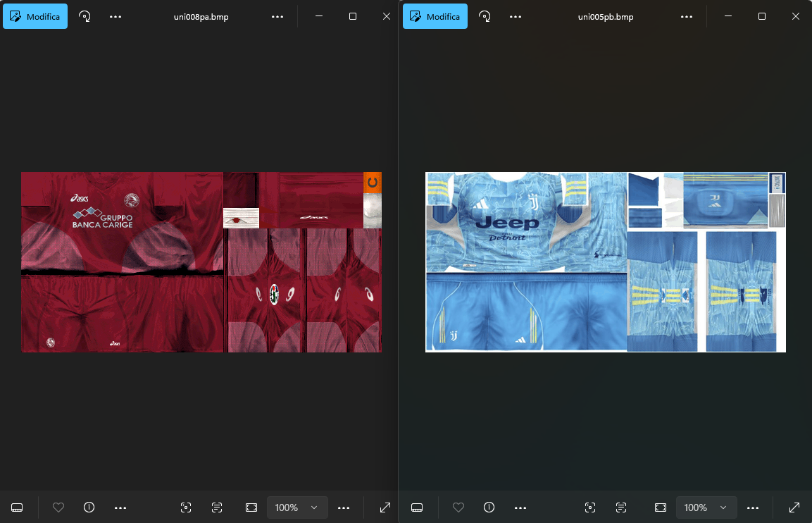Click Modifica button in uni008pa.bmp window
Screen dimensions: 812x523
(x=35, y=17)
